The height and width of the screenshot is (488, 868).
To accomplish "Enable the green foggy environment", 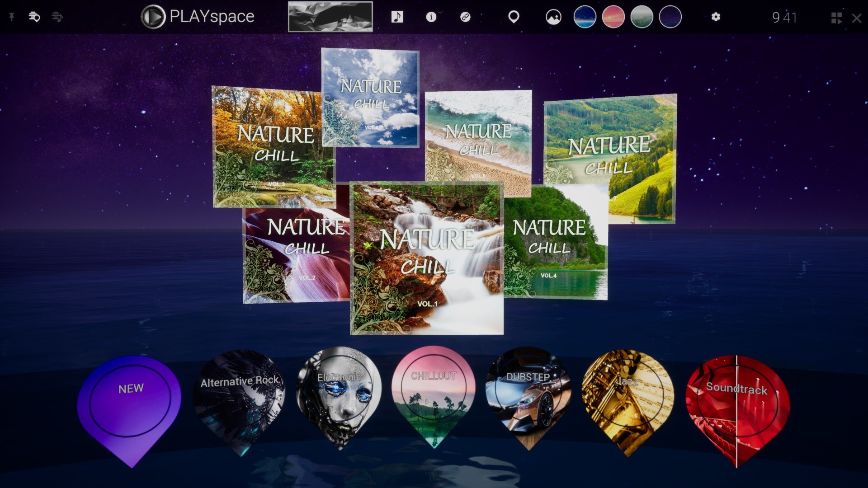I will pos(642,17).
